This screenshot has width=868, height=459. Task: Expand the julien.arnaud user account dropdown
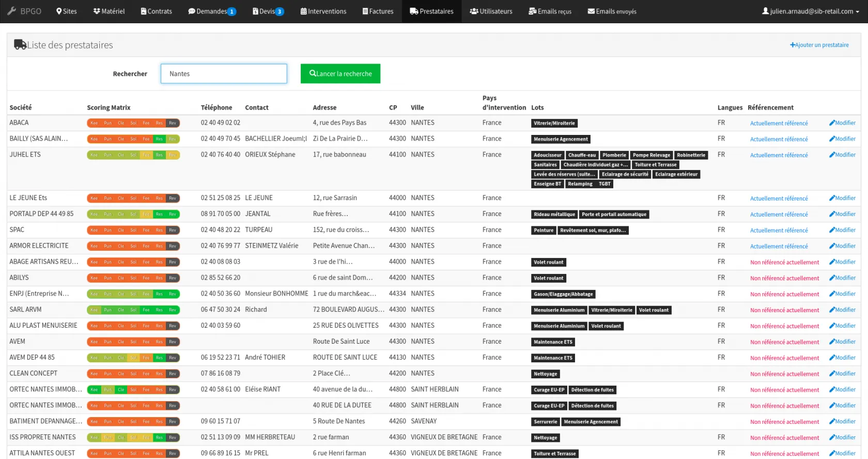click(x=811, y=11)
